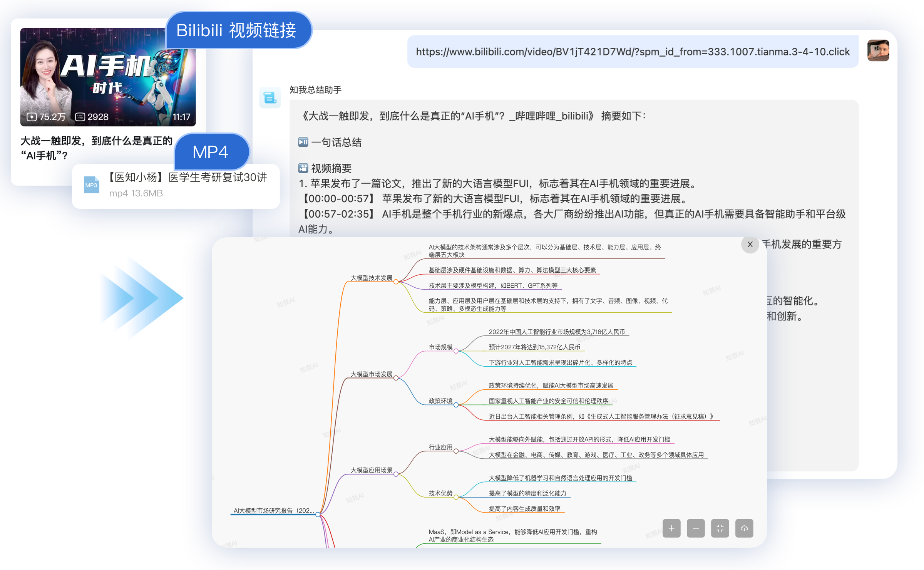Select the root node AI大模型市场研究报告
This screenshot has height=570, width=924.
tap(274, 510)
